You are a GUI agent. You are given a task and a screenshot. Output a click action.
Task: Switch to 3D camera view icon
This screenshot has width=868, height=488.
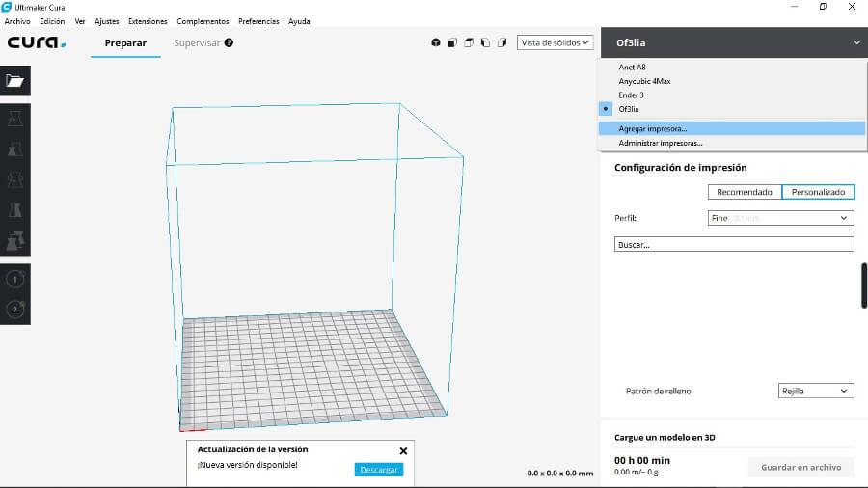[436, 42]
